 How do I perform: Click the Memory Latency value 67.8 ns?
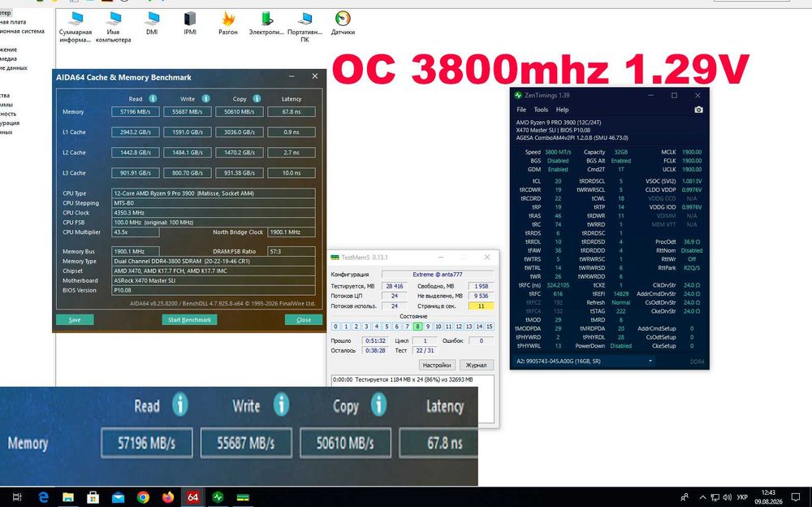pos(292,111)
